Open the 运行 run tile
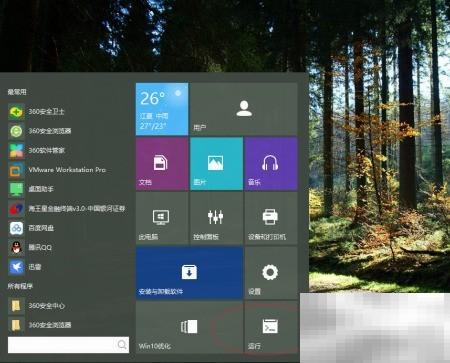The height and width of the screenshot is (363, 450). click(x=271, y=327)
